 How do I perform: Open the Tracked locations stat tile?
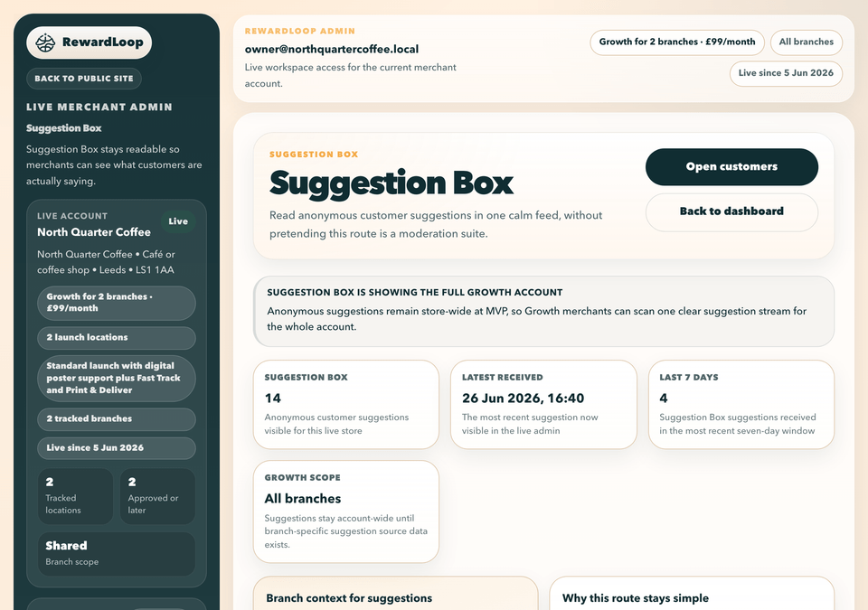coord(75,496)
